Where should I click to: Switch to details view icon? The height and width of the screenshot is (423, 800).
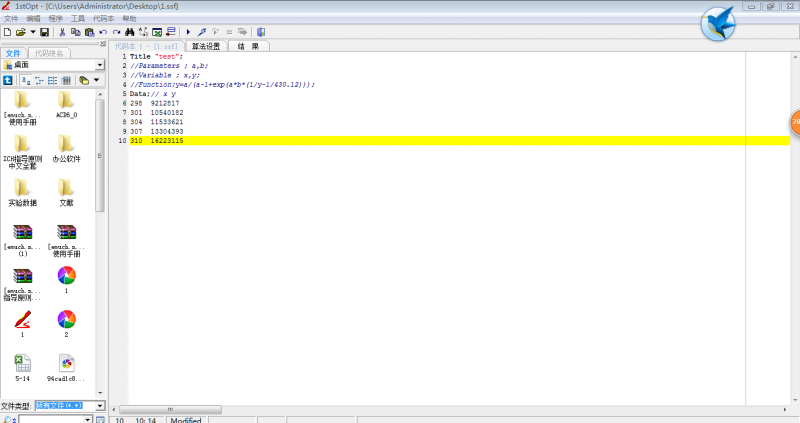pos(66,80)
